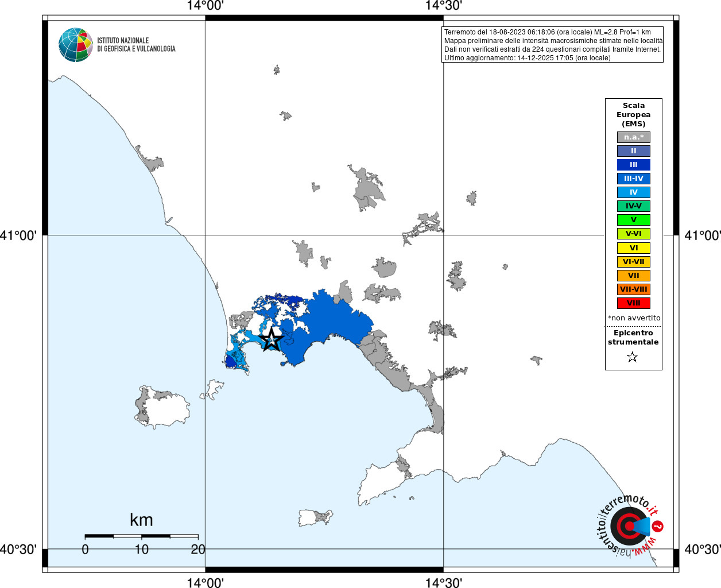Viewport: 721px width, 588px height.
Task: Select the intensity VI yellow swatch
Action: [634, 248]
